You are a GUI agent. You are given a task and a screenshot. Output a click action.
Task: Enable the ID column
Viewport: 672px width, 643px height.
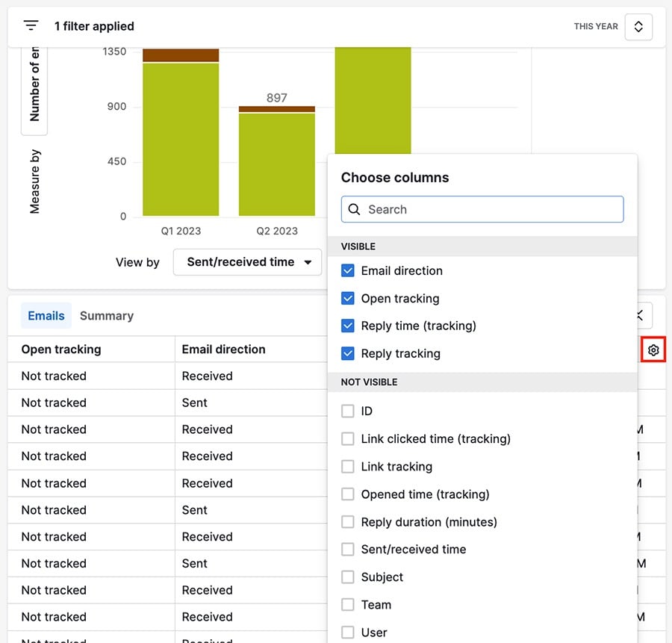(x=348, y=411)
